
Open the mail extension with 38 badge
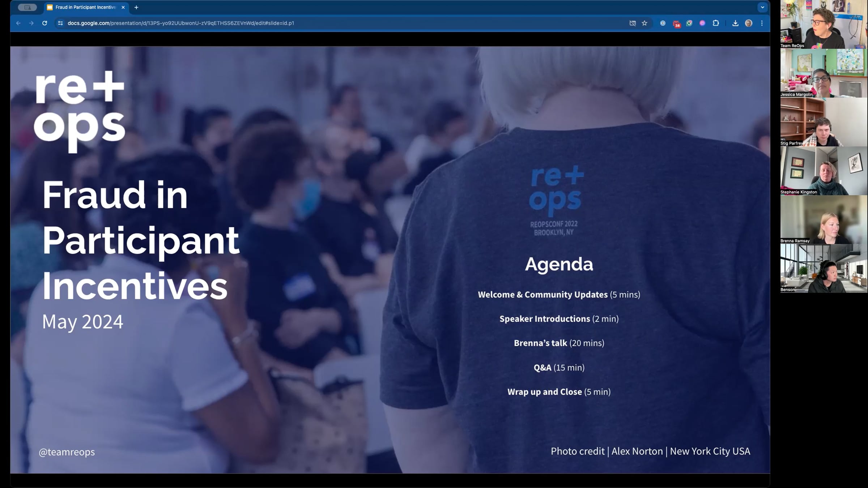[676, 23]
